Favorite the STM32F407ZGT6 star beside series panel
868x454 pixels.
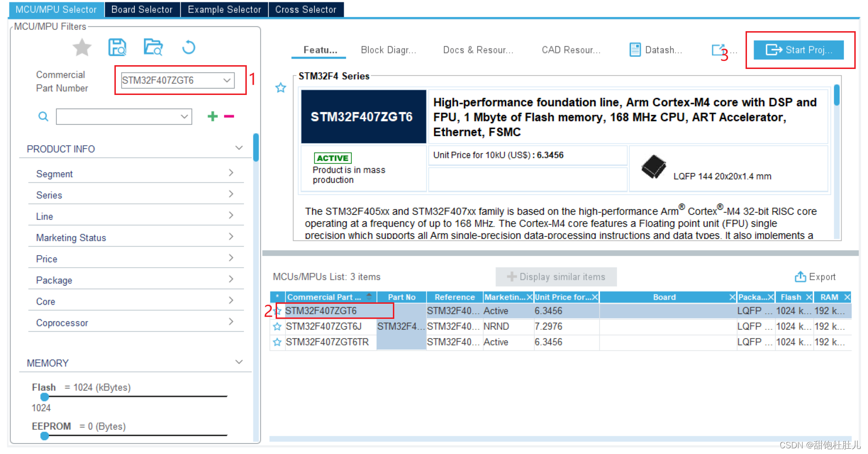coord(281,87)
